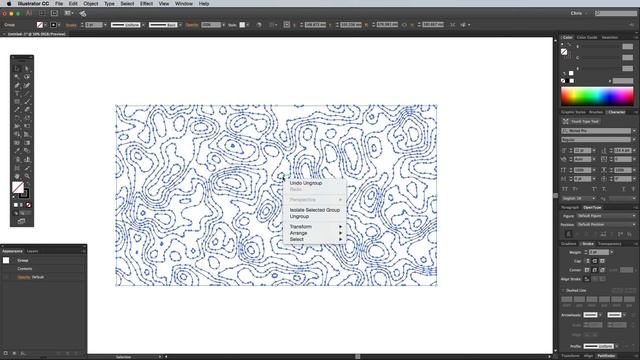Enable the Dashed Line checkbox
Viewport: 640px width, 360px height.
[564, 290]
